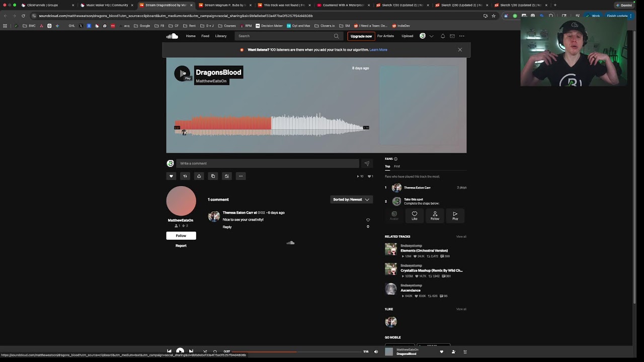Toggle repeat in the player bar

coord(215,351)
